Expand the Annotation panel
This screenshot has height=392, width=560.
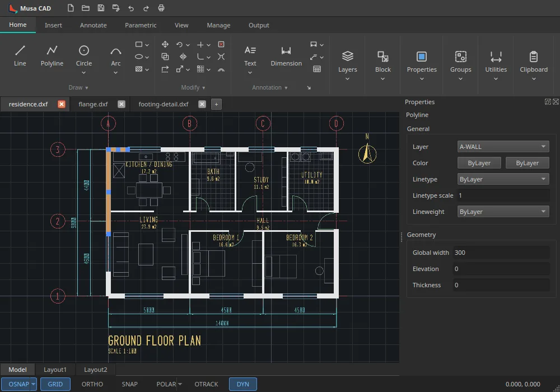click(x=270, y=87)
